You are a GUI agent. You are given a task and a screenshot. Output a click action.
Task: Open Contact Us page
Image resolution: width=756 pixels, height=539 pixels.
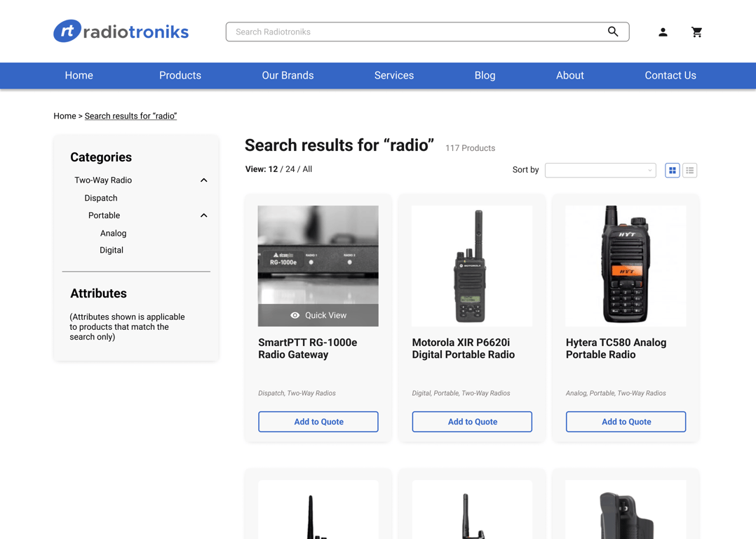point(670,75)
